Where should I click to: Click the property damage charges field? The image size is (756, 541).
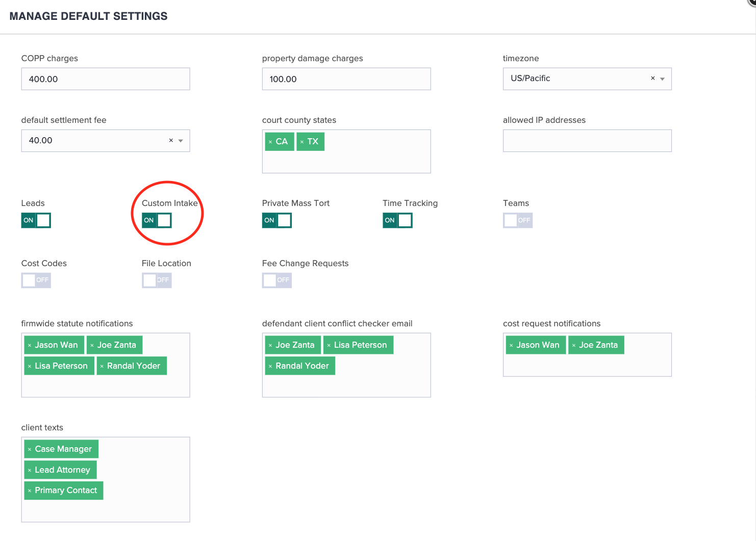point(346,79)
